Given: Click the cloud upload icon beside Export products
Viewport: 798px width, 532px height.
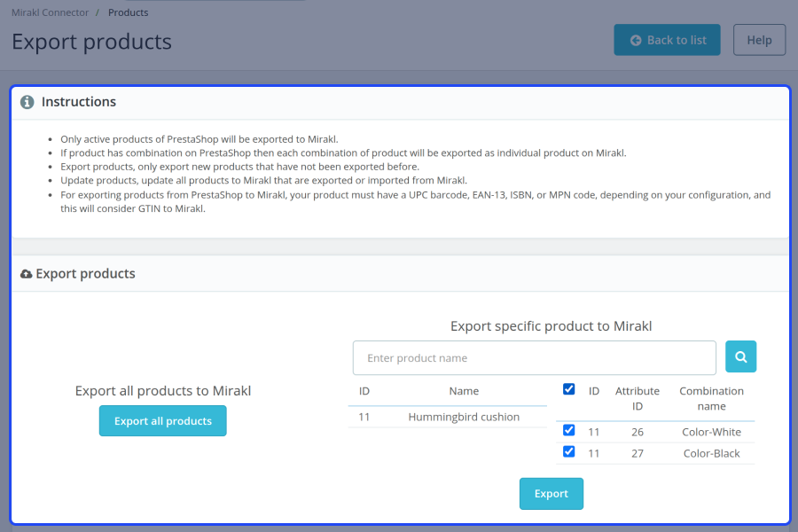Looking at the screenshot, I should [x=27, y=274].
